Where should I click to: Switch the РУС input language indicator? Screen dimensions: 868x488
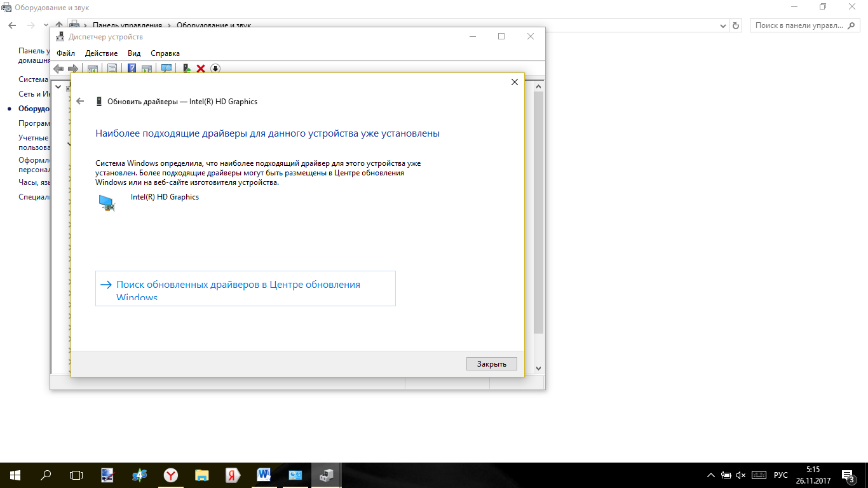click(780, 475)
